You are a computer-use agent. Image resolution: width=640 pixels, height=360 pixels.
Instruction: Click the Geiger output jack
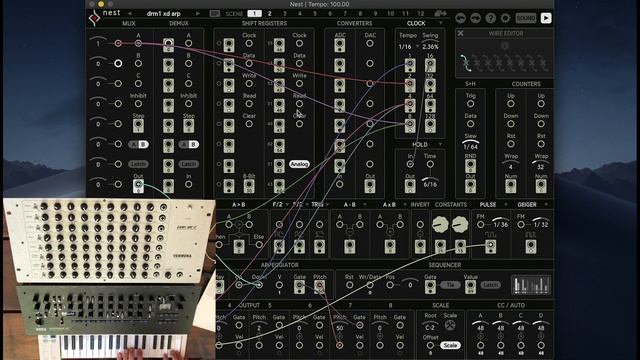(531, 246)
